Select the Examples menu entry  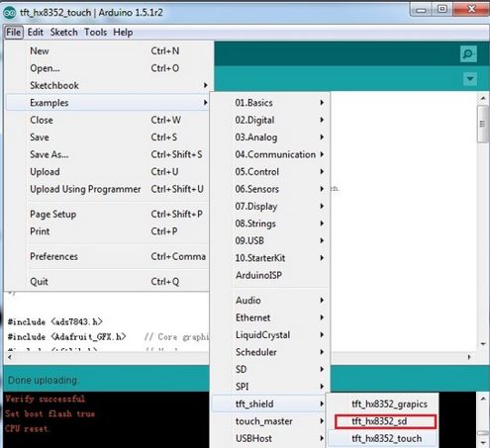tap(108, 103)
